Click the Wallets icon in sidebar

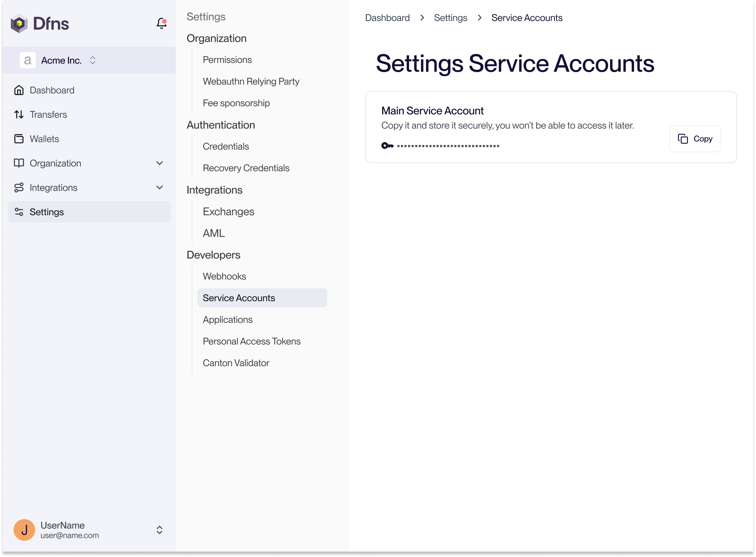(19, 139)
